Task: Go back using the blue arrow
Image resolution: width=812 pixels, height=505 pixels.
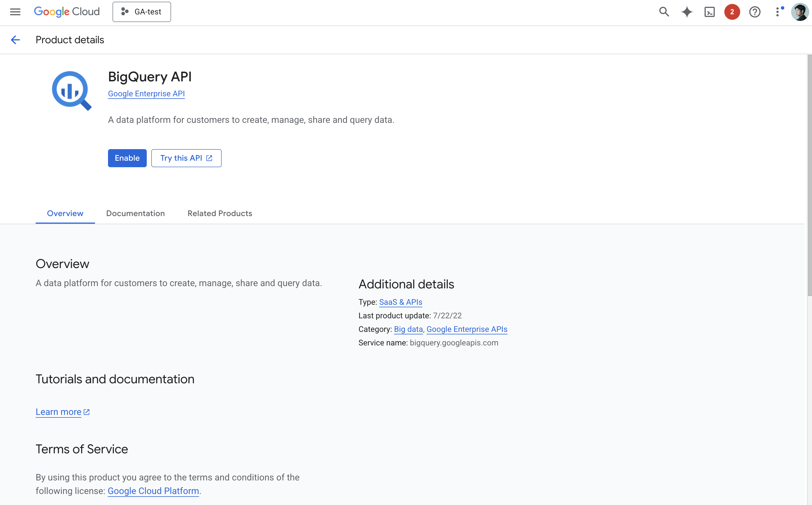Action: pos(15,40)
